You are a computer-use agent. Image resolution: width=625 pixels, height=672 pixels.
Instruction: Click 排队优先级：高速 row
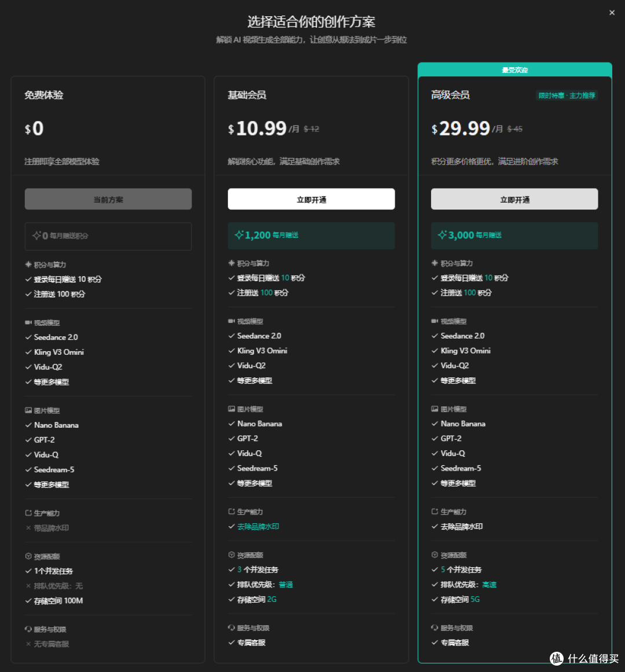click(464, 585)
